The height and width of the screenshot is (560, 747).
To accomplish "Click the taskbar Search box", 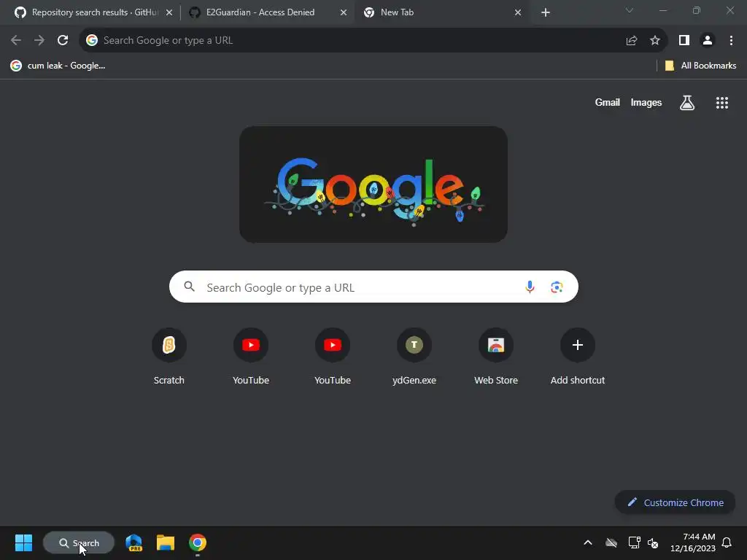I will pos(79,542).
